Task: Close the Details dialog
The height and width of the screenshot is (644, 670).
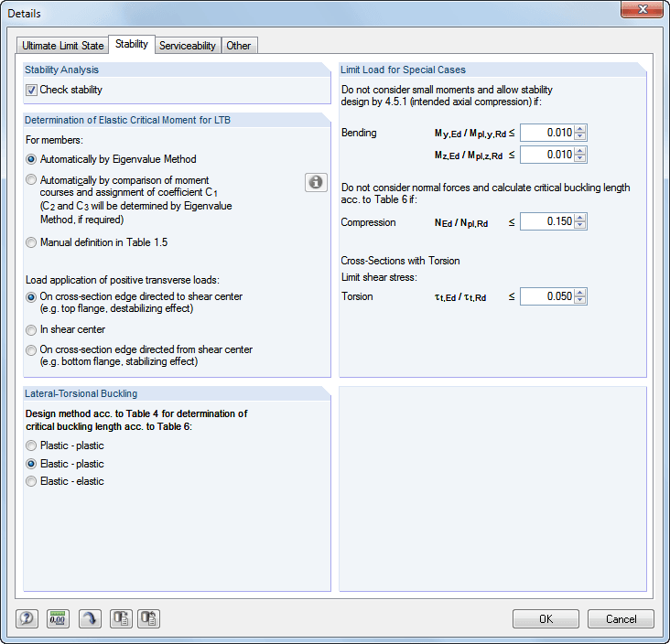Action: click(643, 9)
